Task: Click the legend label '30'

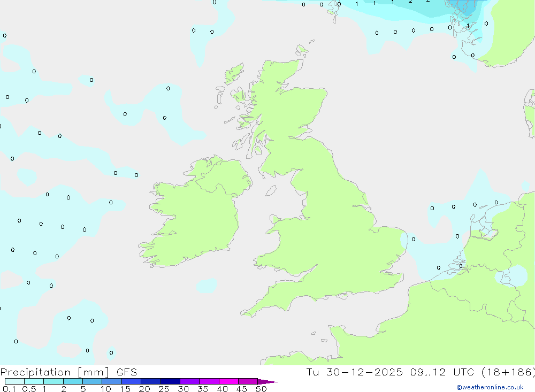Action: point(184,389)
